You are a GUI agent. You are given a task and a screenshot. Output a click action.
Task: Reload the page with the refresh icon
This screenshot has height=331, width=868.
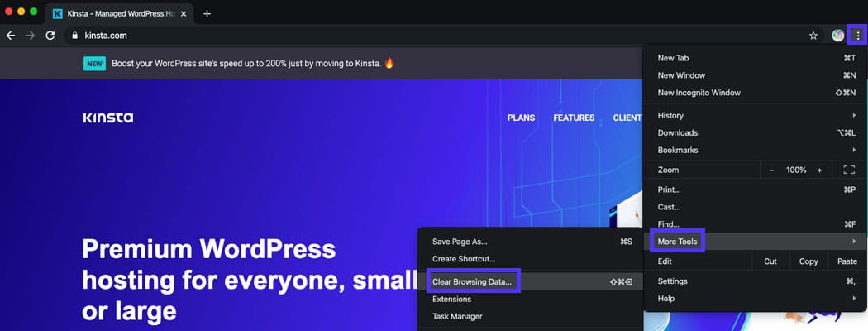(50, 36)
